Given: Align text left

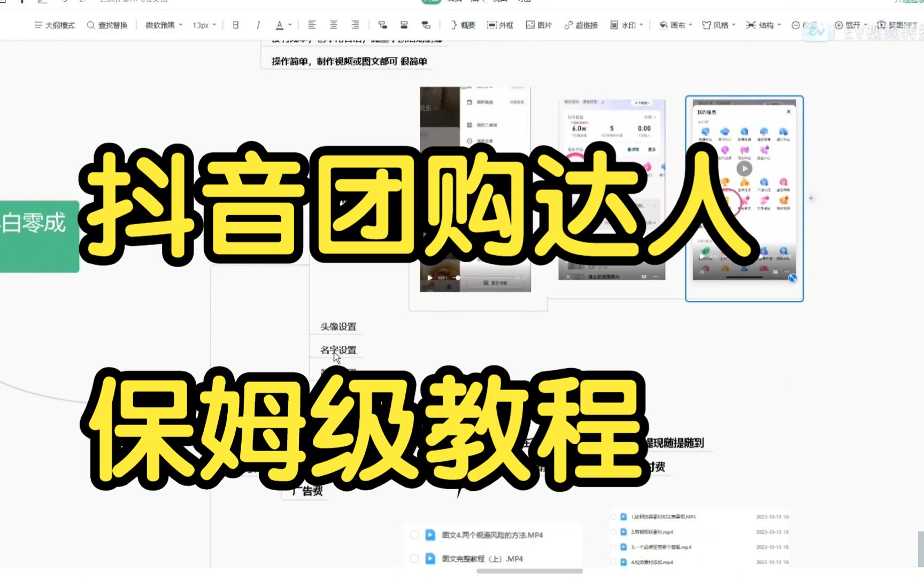Looking at the screenshot, I should point(312,25).
